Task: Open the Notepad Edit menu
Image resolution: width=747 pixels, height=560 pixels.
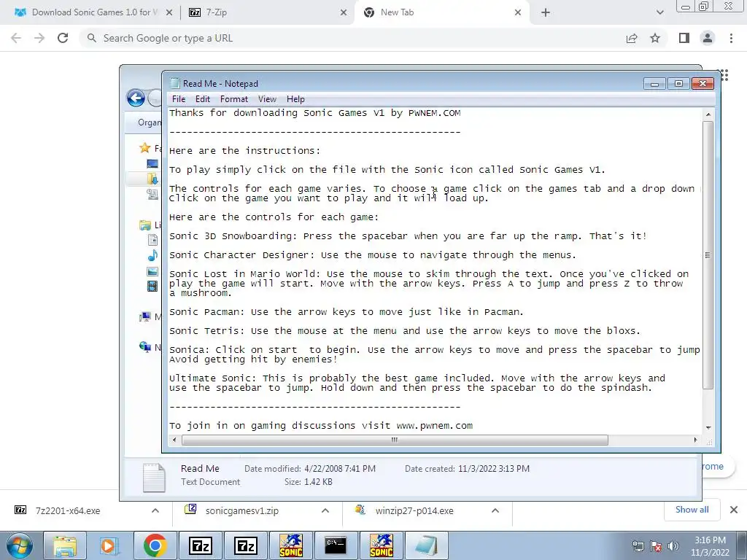Action: pyautogui.click(x=203, y=99)
